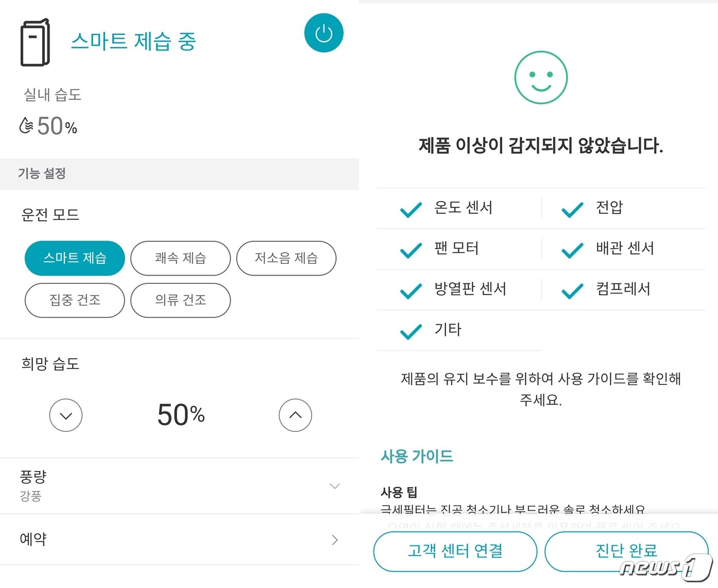The image size is (718, 588).
Task: Click the 고객 센터 연결 button
Action: pyautogui.click(x=455, y=551)
